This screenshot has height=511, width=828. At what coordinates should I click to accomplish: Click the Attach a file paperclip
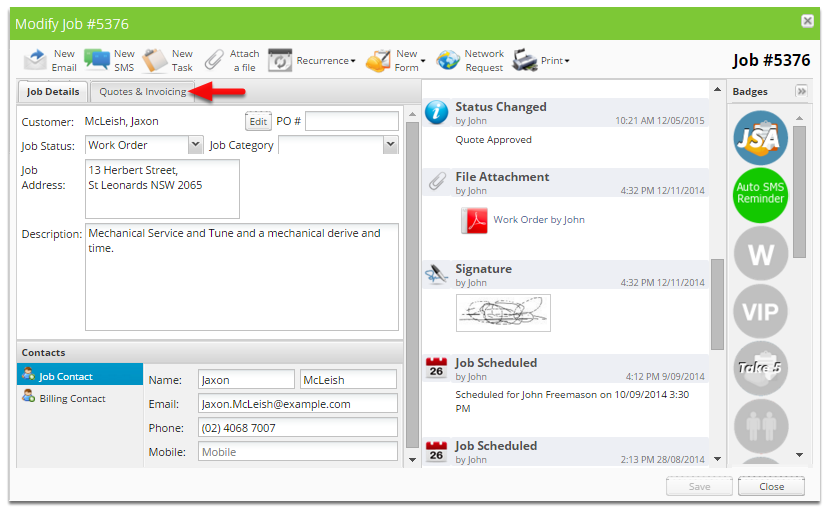click(214, 60)
